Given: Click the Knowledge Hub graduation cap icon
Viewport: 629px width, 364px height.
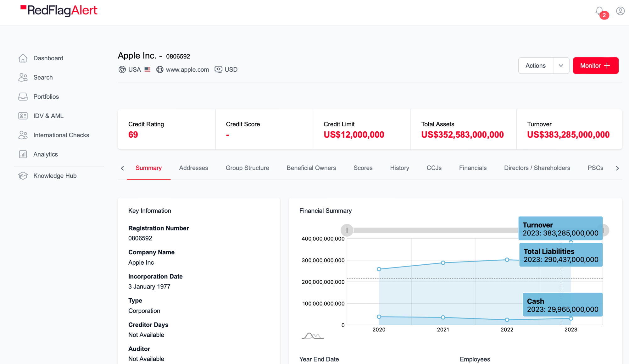Looking at the screenshot, I should point(23,176).
